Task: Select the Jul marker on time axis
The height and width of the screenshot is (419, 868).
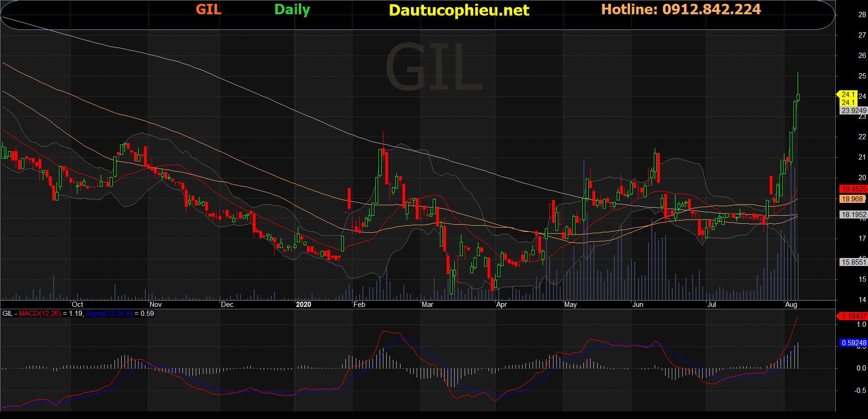Action: coord(712,305)
